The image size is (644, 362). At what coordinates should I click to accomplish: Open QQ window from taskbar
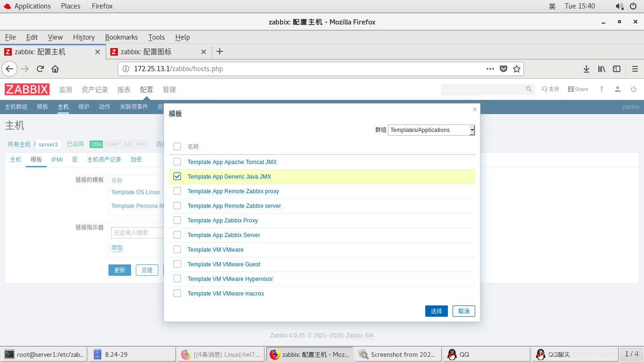[x=487, y=354]
